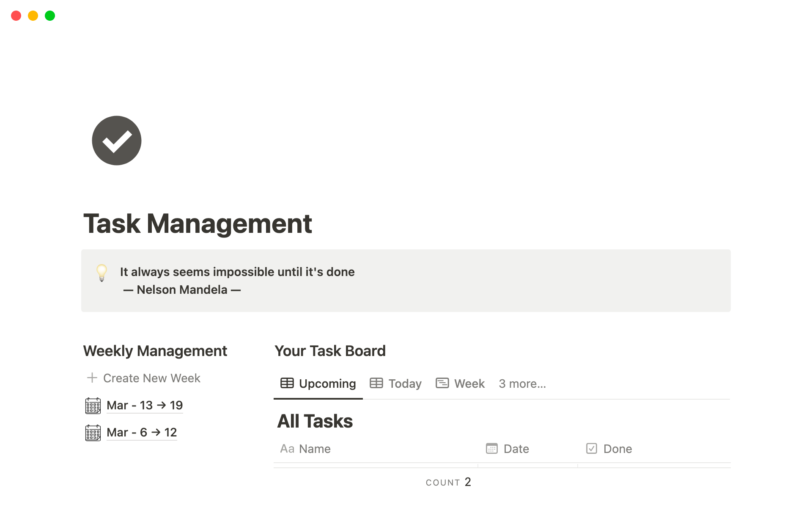Click the Today tab grid icon

pos(376,384)
